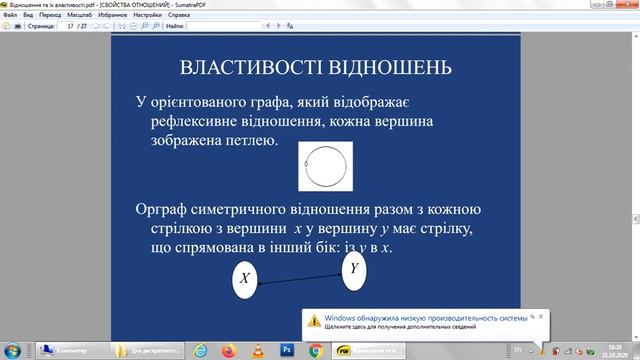Image resolution: width=640 pixels, height=360 pixels.
Task: Click the page number field showing 17
Action: [x=67, y=26]
